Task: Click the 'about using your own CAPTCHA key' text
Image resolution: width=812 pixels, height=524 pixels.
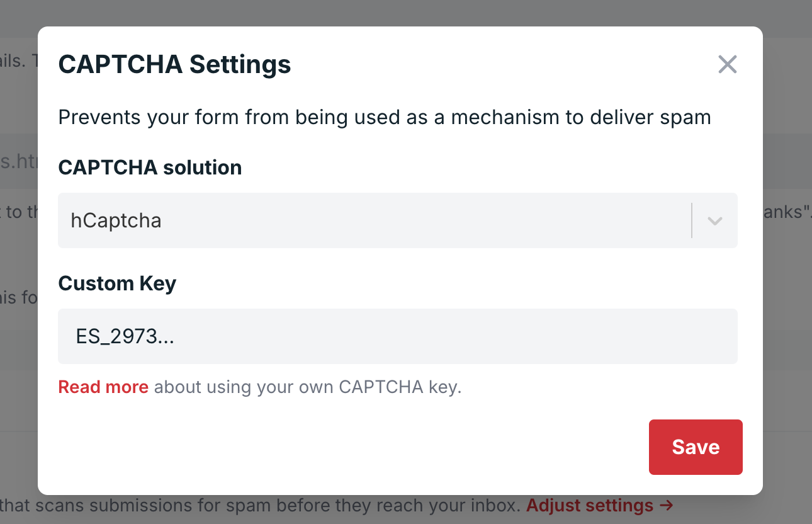Action: pyautogui.click(x=307, y=387)
